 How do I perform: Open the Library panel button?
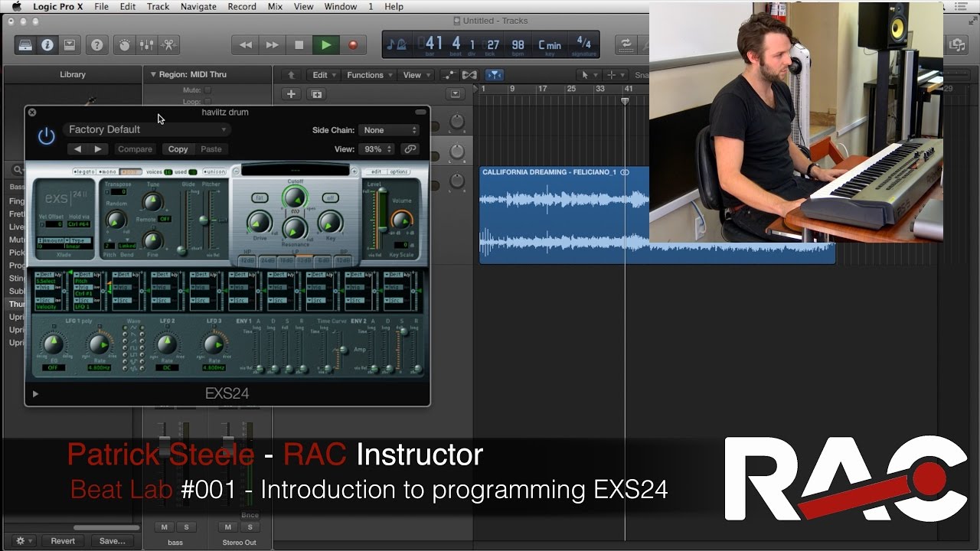click(24, 45)
